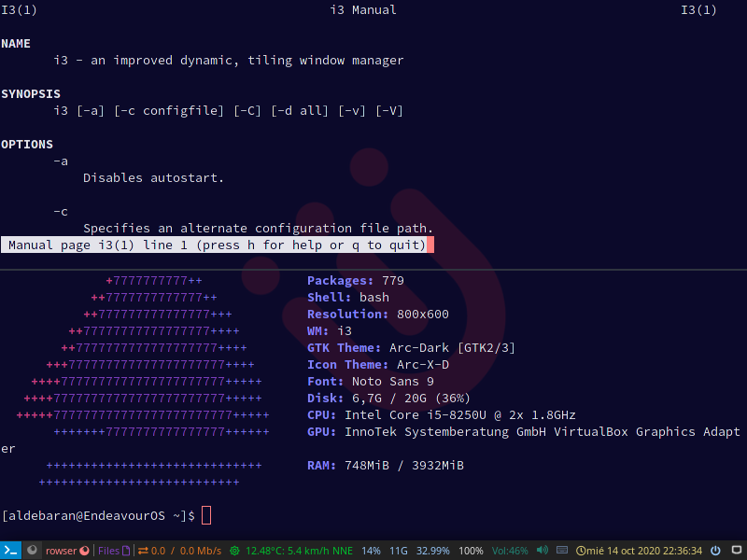Click the bash prompt cursor in lower terminal
The height and width of the screenshot is (560, 747).
pos(206,515)
